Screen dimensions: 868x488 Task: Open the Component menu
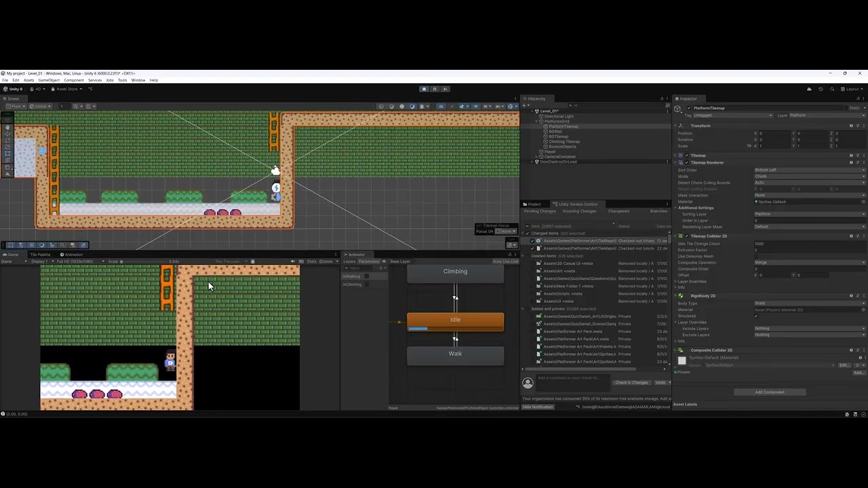pos(74,80)
